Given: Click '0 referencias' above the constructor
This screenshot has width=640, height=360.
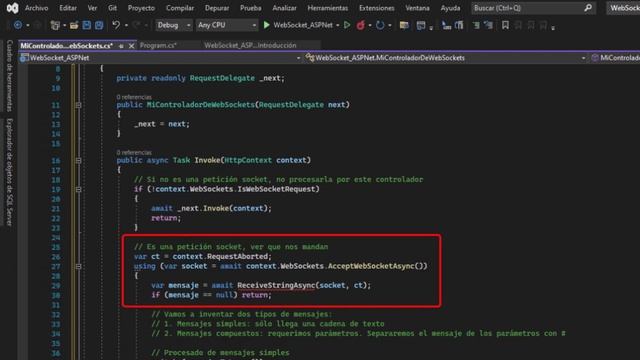Looking at the screenshot, I should [134, 97].
